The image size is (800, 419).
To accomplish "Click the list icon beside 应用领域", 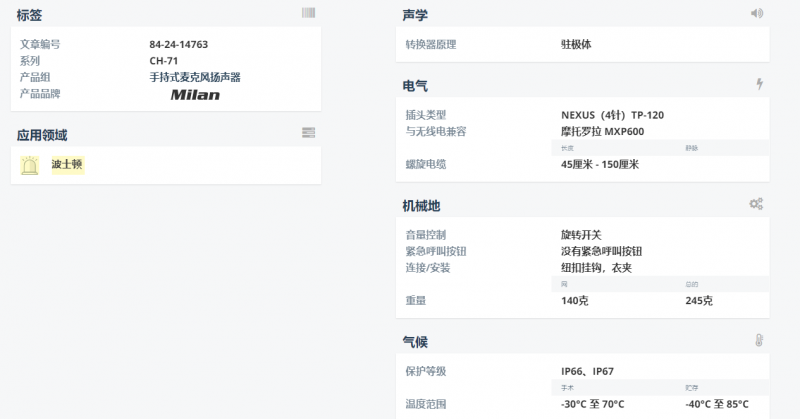I will pyautogui.click(x=308, y=132).
